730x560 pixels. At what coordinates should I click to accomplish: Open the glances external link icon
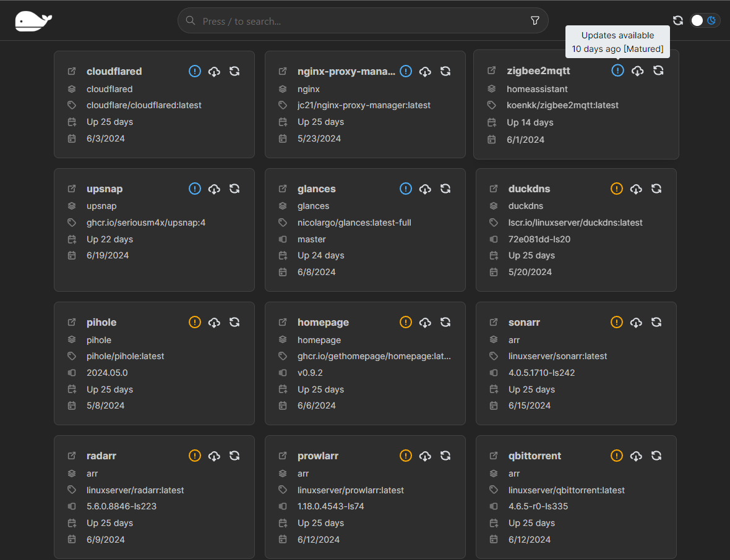283,189
